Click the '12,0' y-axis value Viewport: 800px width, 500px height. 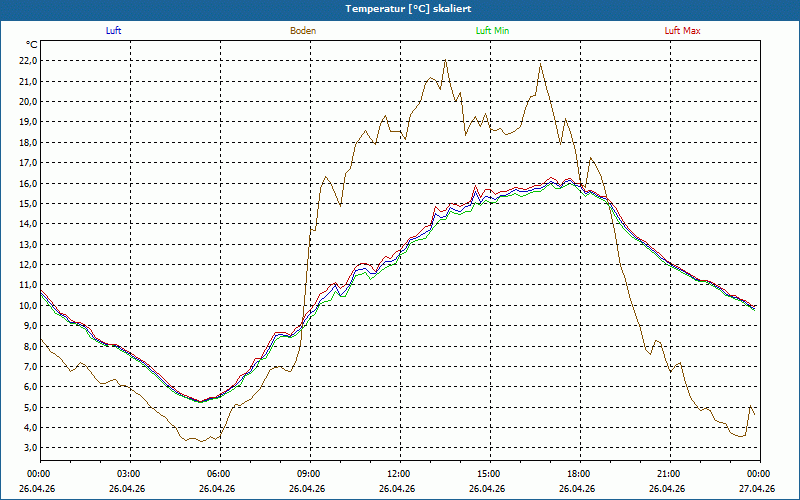click(29, 265)
